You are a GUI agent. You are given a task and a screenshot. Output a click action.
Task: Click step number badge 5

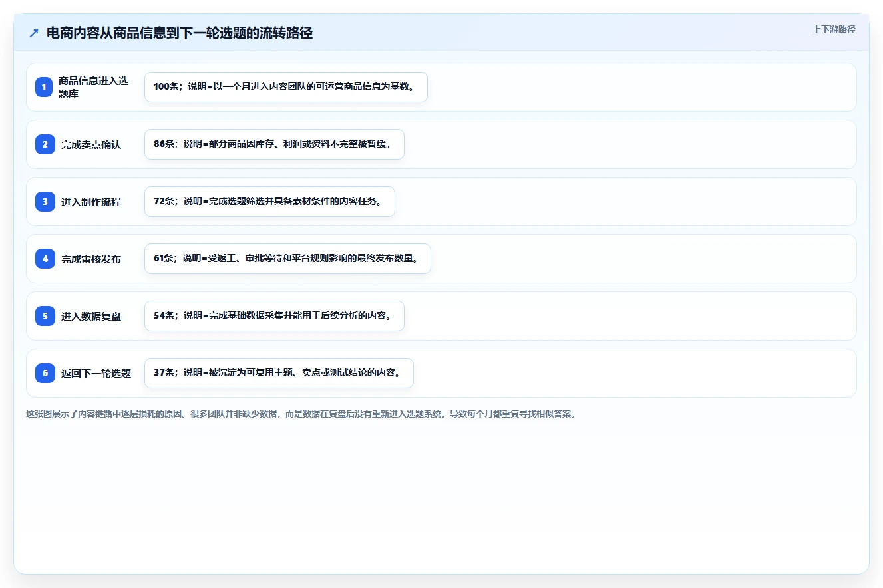tap(45, 316)
